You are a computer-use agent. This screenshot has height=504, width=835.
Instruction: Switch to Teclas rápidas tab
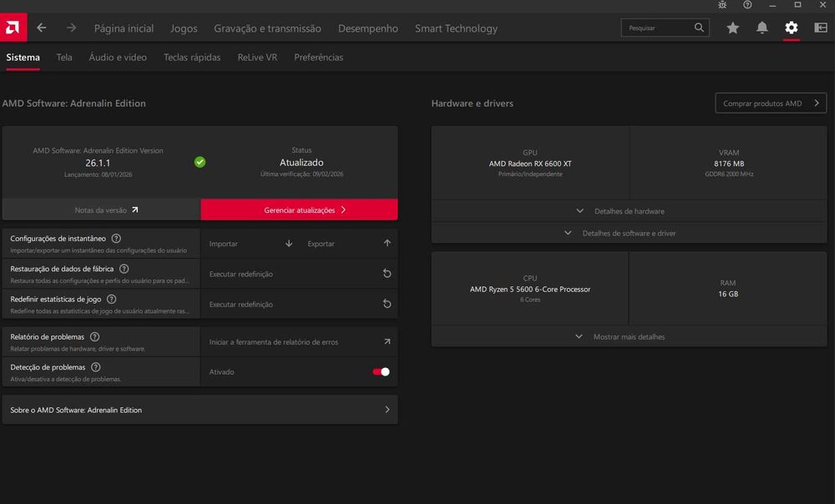pyautogui.click(x=192, y=57)
